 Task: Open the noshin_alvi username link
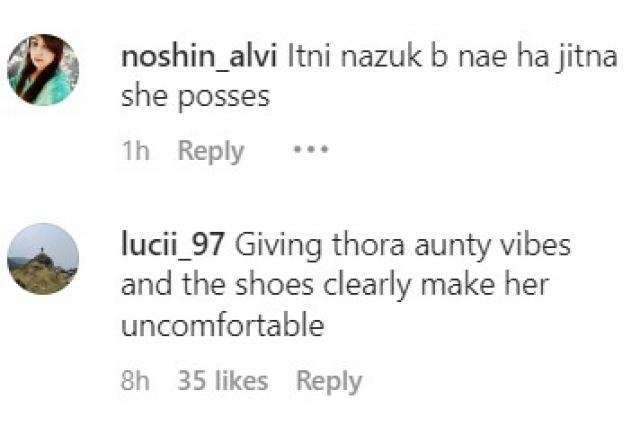tap(199, 57)
